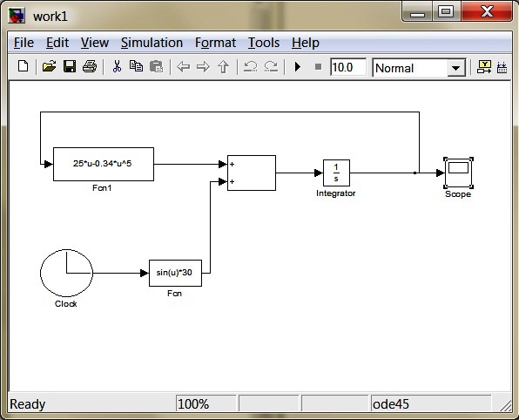
Task: Click the Ready status text
Action: point(28,404)
